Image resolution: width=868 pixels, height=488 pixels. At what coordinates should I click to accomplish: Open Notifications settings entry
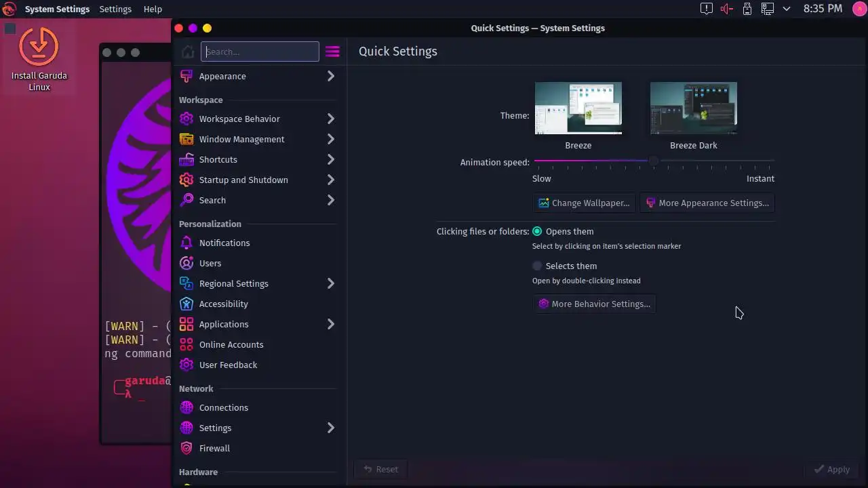point(258,243)
